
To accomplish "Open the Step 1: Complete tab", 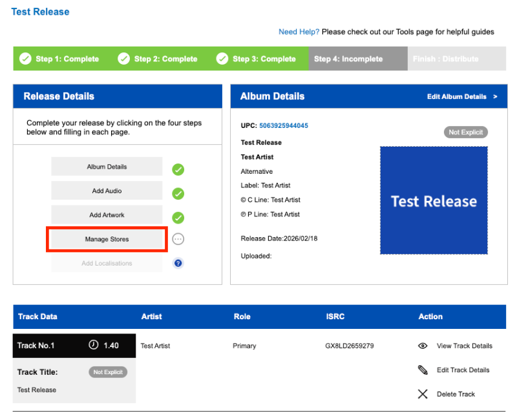I will coord(62,59).
